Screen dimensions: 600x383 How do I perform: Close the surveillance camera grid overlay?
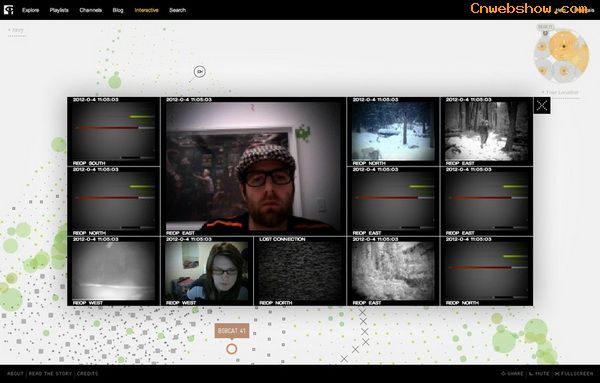click(x=542, y=105)
